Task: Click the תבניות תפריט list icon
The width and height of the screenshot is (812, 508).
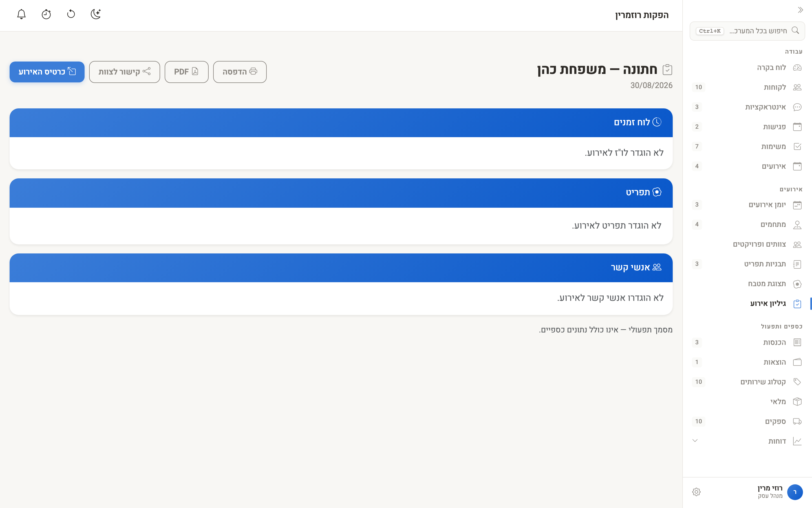Action: click(x=797, y=264)
